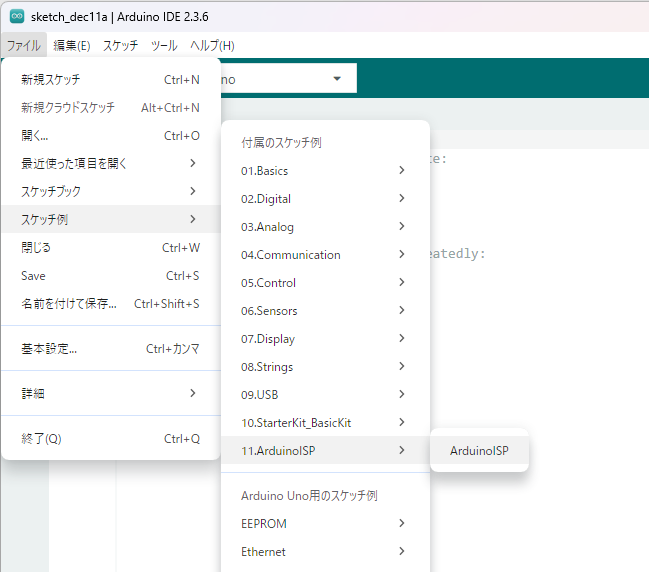Open the ファイル menu in the menu bar
Screen dimensions: 649x572
23,45
